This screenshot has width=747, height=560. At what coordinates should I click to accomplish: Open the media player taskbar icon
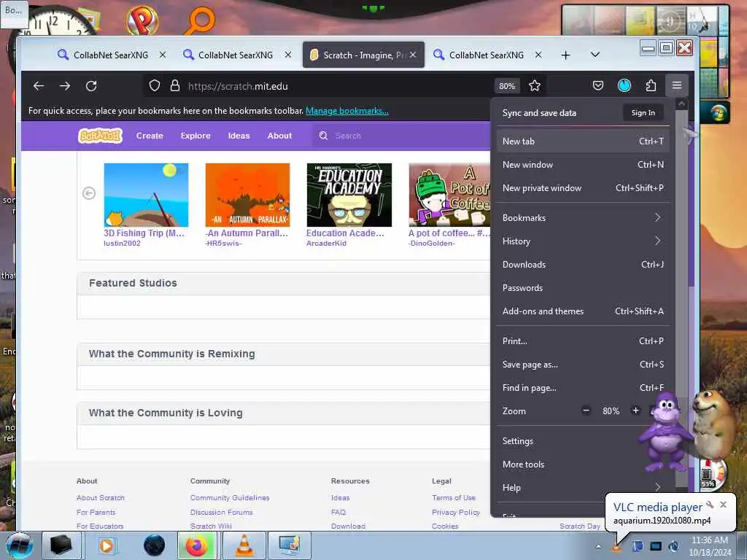click(107, 545)
